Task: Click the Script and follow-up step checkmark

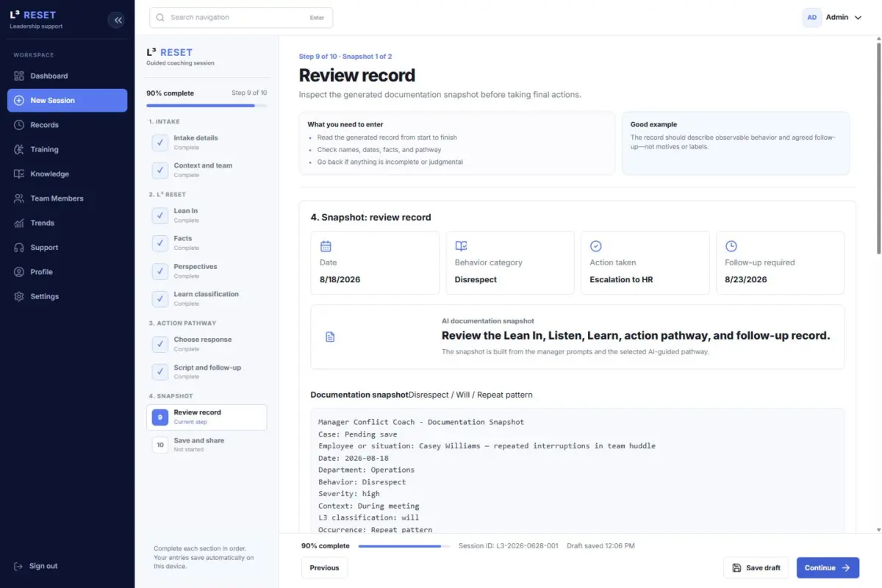Action: pyautogui.click(x=159, y=372)
